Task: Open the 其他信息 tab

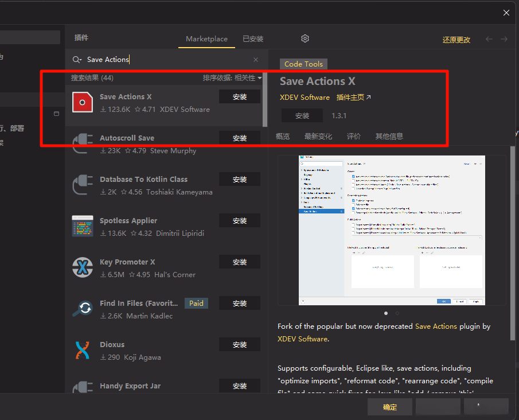Action: click(389, 136)
